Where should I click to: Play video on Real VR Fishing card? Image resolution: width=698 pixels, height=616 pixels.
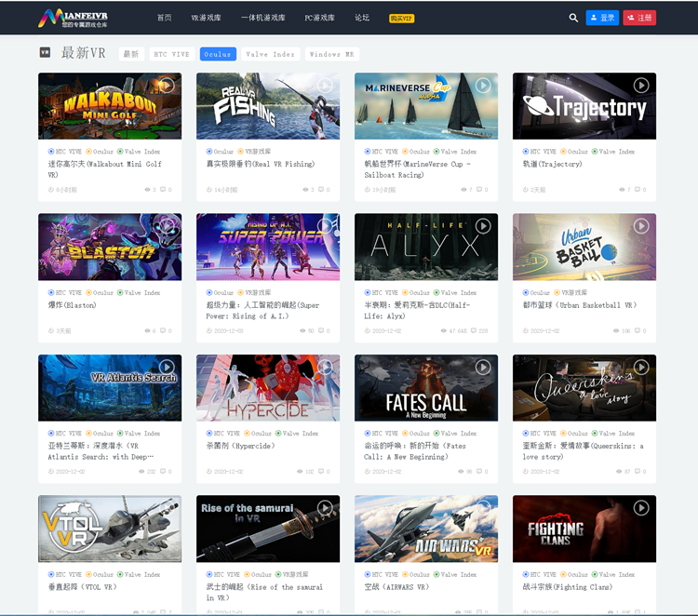325,85
